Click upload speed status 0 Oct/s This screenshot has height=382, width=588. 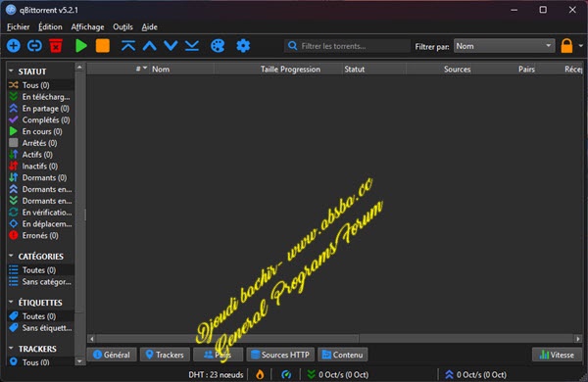coord(475,374)
